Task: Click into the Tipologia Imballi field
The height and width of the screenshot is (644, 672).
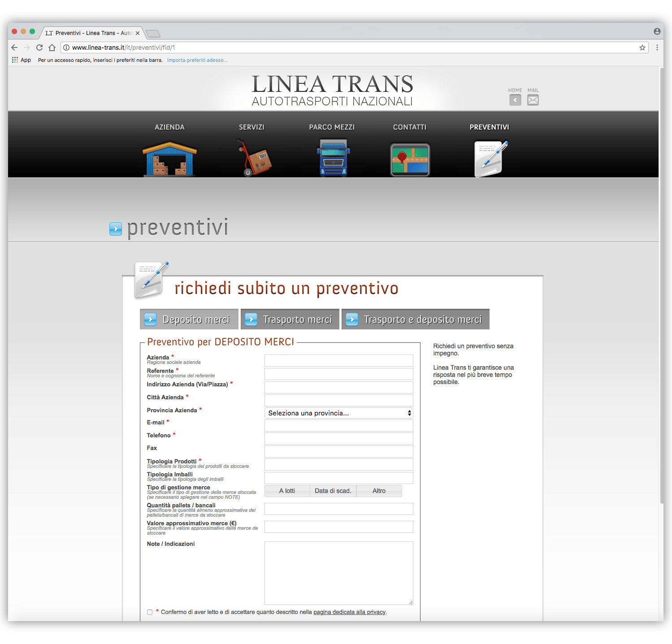Action: click(339, 478)
